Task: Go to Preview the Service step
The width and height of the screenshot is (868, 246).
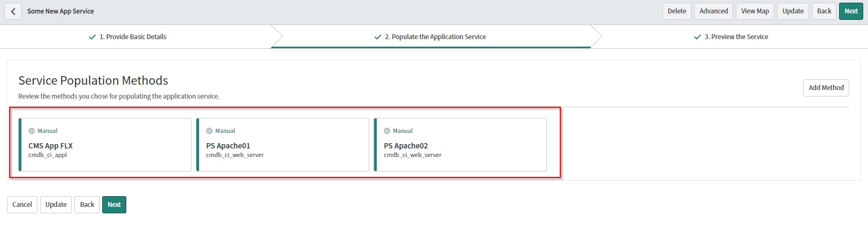Action: [736, 37]
